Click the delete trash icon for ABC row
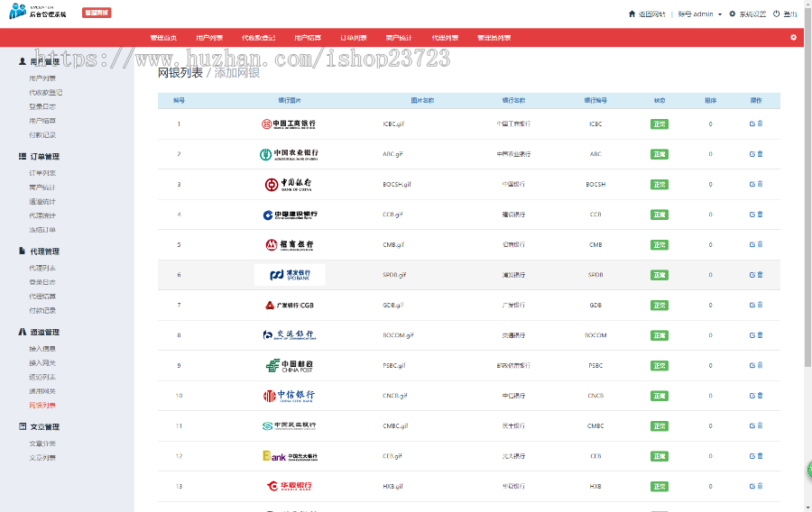 pos(760,154)
